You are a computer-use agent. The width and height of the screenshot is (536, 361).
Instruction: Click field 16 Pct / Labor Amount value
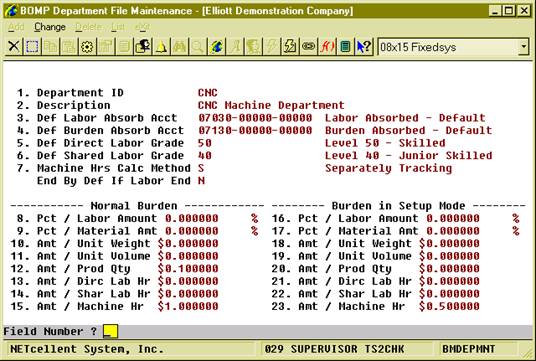tap(453, 218)
